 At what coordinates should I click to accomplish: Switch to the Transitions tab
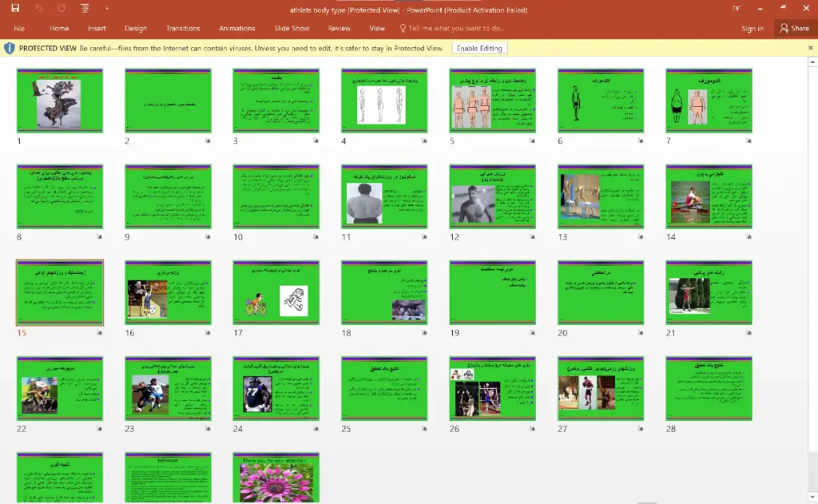[x=183, y=28]
